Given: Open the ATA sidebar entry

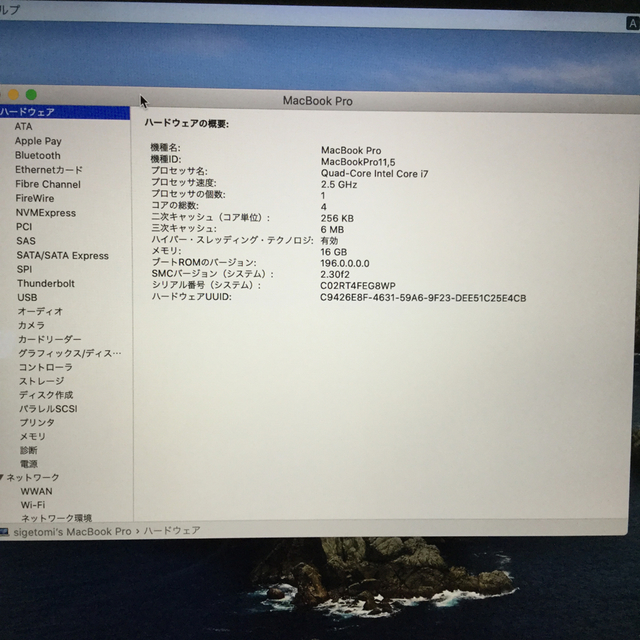Looking at the screenshot, I should pos(23,127).
